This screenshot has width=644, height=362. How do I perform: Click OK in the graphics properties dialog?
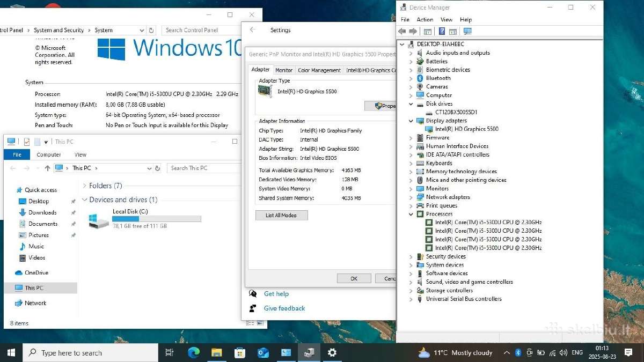[354, 278]
